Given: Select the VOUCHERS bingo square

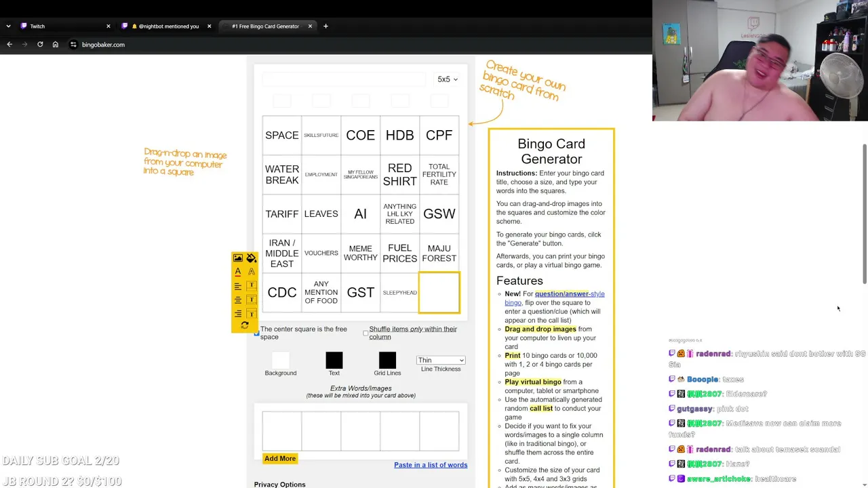Looking at the screenshot, I should point(321,253).
